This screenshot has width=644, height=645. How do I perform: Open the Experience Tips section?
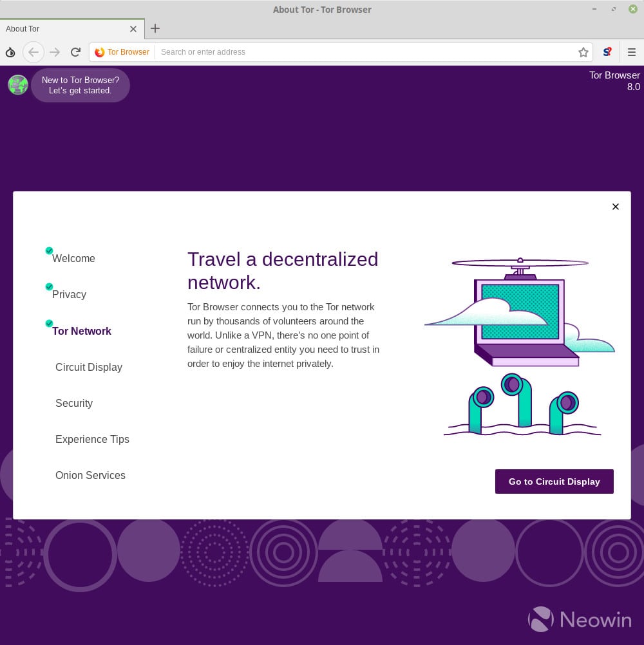click(x=92, y=439)
